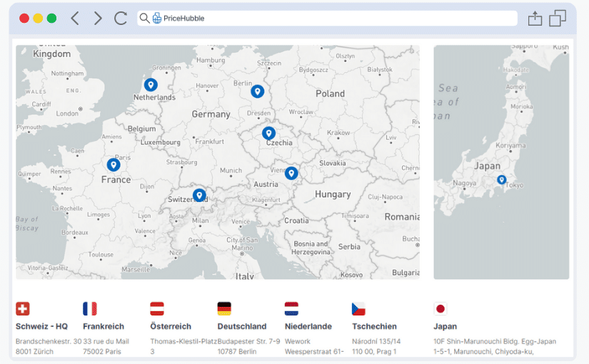The height and width of the screenshot is (364, 589).
Task: Select the Vienna map pin
Action: [291, 173]
